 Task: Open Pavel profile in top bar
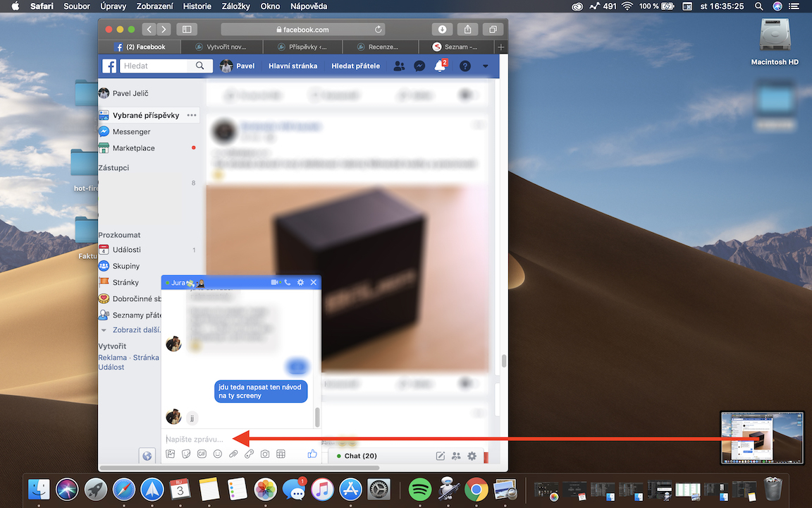coord(238,66)
